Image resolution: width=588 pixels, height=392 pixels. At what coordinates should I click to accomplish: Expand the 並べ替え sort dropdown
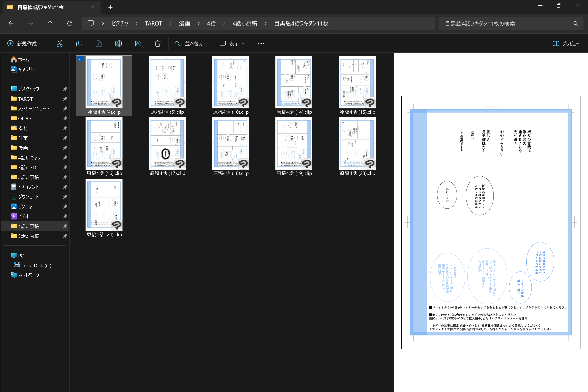click(192, 43)
